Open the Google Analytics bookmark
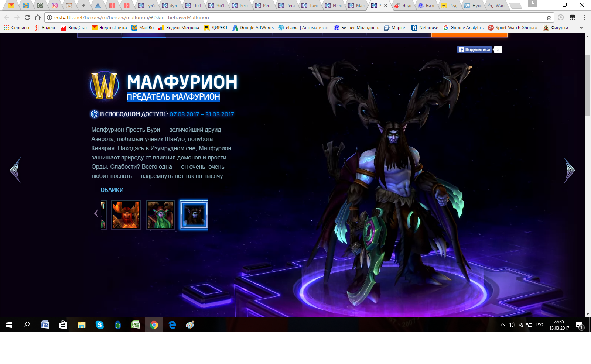The width and height of the screenshot is (591, 364). pos(463,28)
